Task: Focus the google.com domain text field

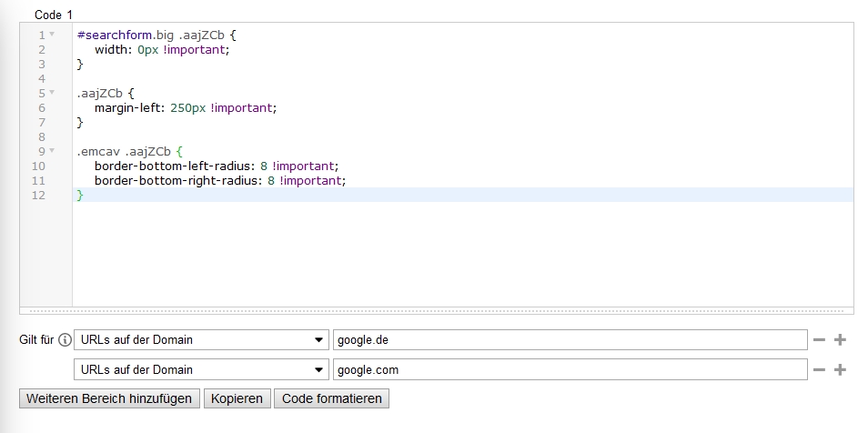Action: click(x=570, y=370)
